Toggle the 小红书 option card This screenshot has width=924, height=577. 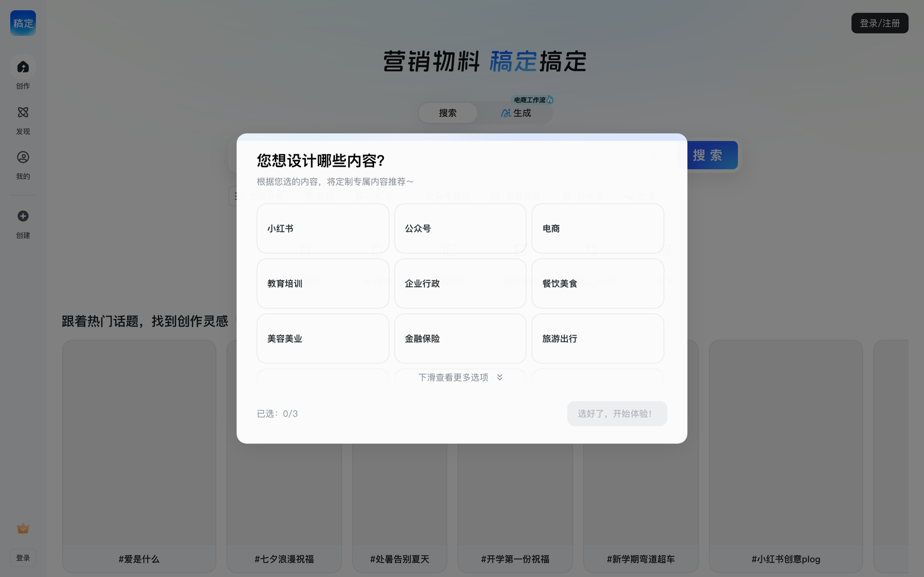(323, 228)
